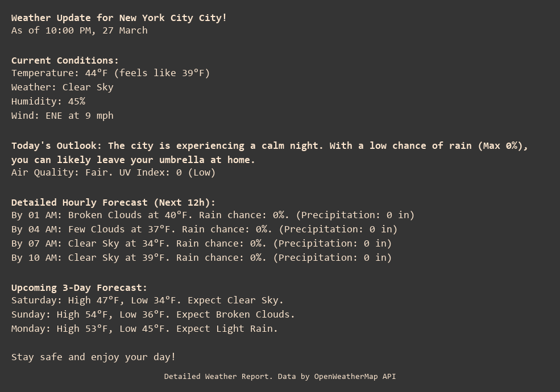560x392 pixels.
Task: Click the "As of 10:00 PM, 27 March" timestamp
Action: click(x=80, y=30)
